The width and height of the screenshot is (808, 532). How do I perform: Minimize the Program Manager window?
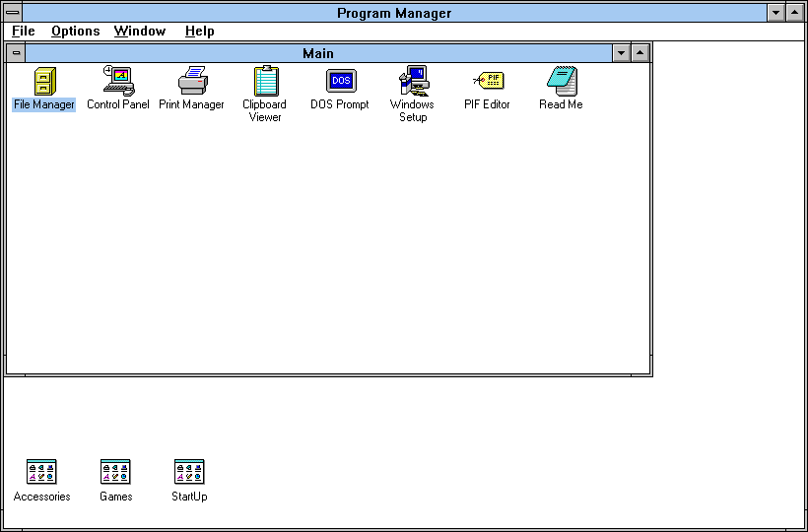coord(776,13)
